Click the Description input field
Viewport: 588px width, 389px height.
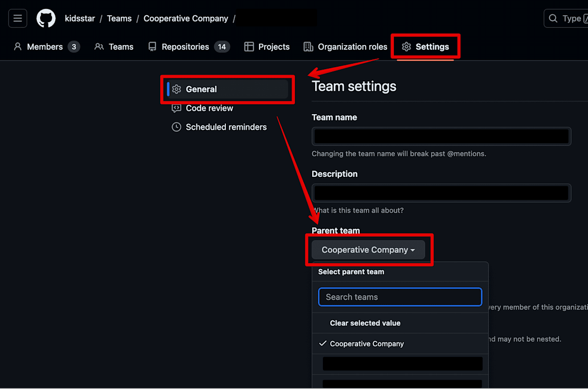point(441,193)
